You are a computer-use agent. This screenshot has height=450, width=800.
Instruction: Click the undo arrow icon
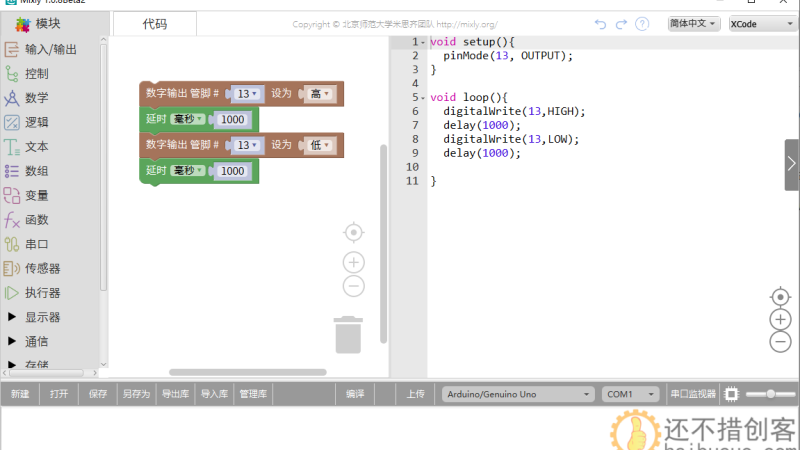pos(600,23)
